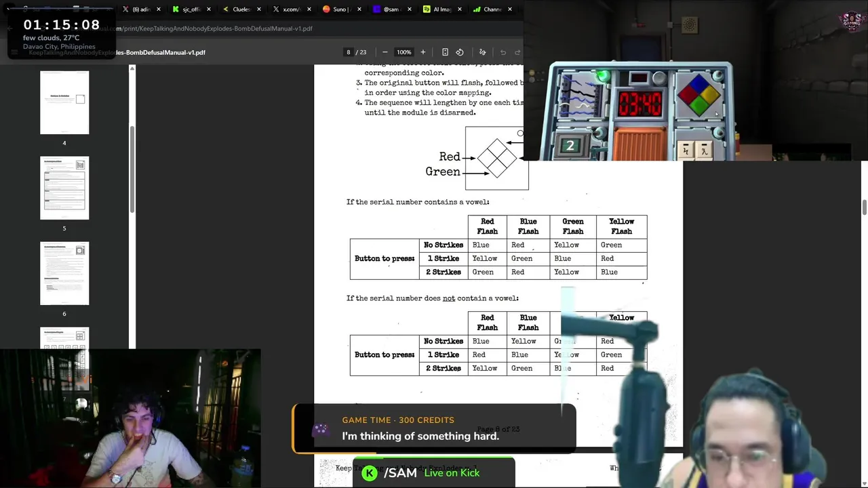
Task: Click the orange battery compartment on bomb
Action: 639,144
